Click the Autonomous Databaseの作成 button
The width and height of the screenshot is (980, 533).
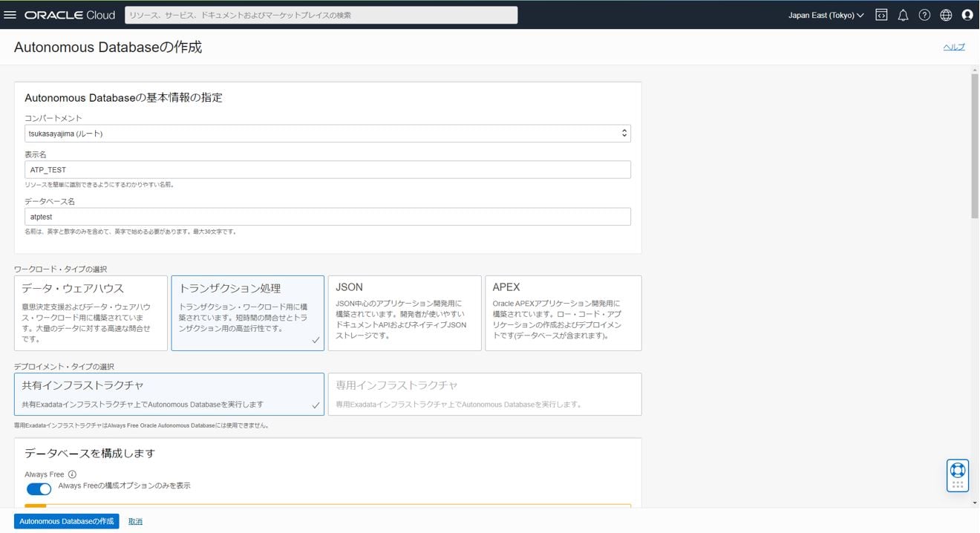tap(65, 520)
